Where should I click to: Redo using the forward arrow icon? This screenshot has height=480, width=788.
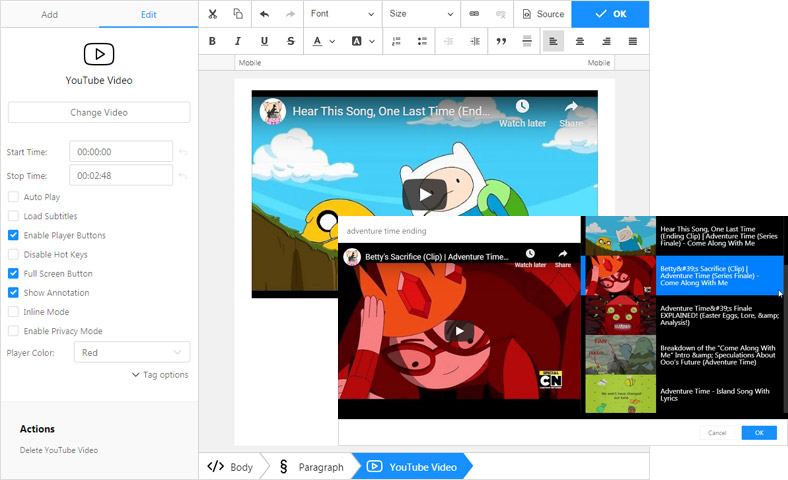click(290, 14)
